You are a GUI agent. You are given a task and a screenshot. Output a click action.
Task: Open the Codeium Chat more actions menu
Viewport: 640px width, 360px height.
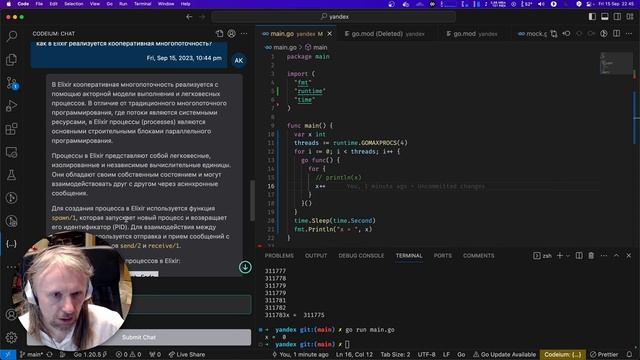tap(244, 33)
